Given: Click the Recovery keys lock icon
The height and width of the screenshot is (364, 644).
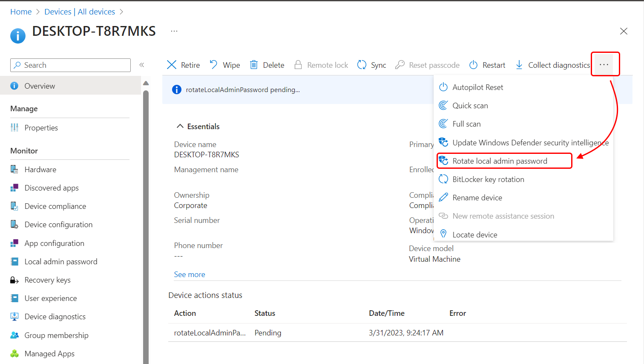Looking at the screenshot, I should point(14,280).
